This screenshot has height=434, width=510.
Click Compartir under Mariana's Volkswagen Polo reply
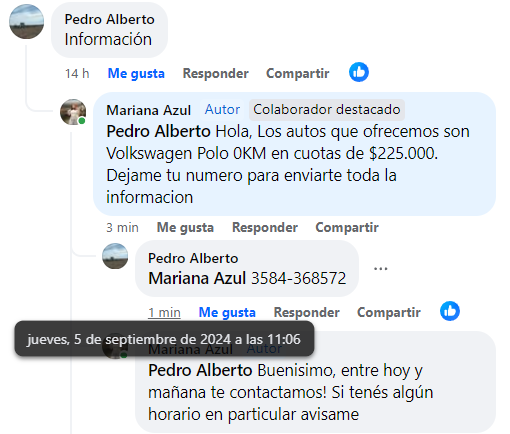pos(347,227)
